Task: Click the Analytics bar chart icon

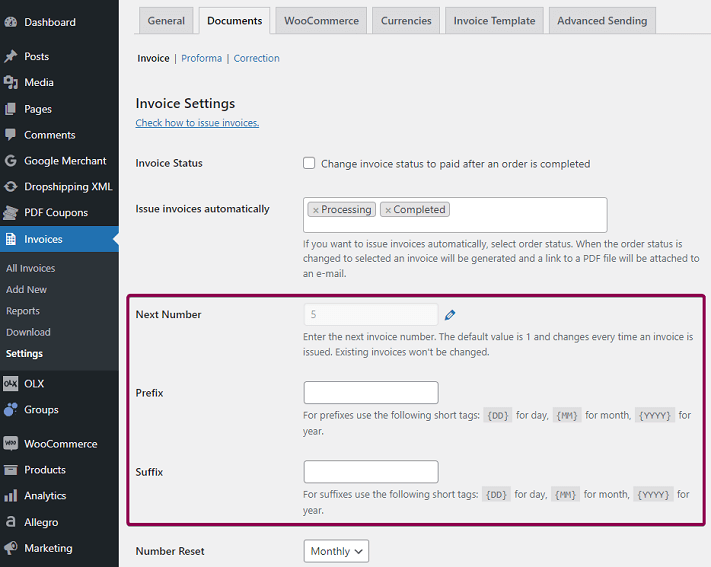Action: (x=11, y=496)
